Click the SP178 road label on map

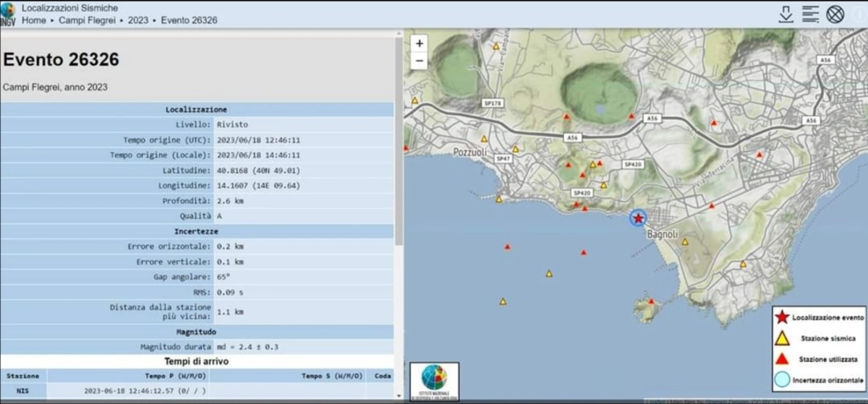(x=492, y=103)
